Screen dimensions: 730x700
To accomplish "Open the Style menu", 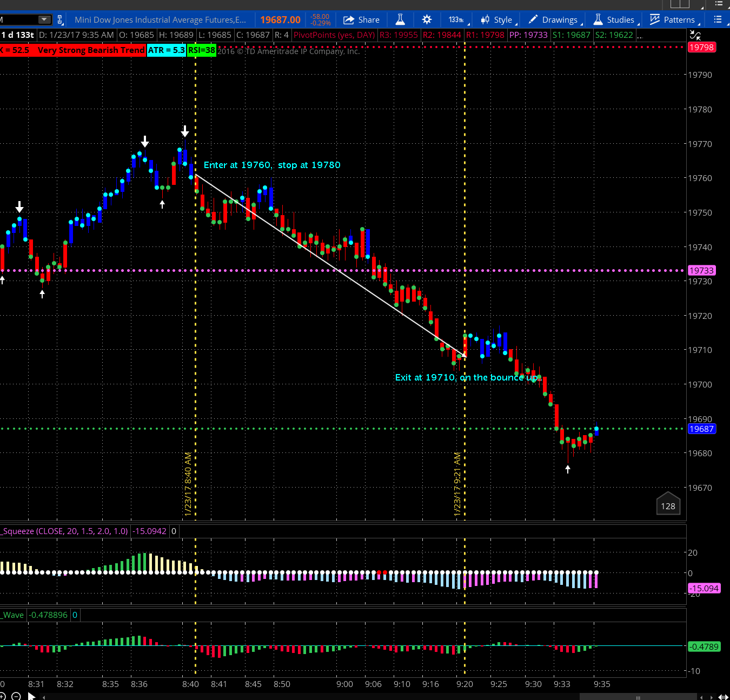I will 497,20.
